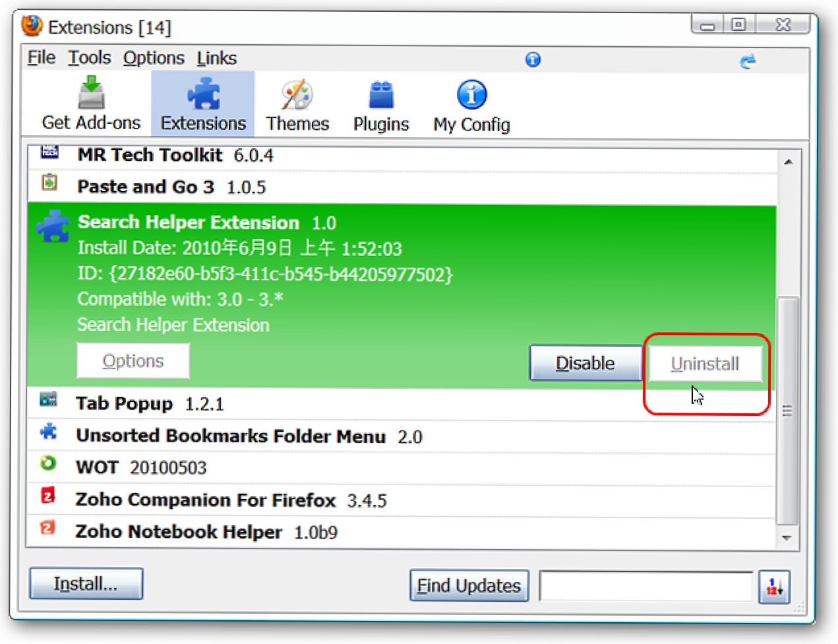Screen dimensions: 838x644
Task: Click the Zoho Notebook Helper icon
Action: 47,527
